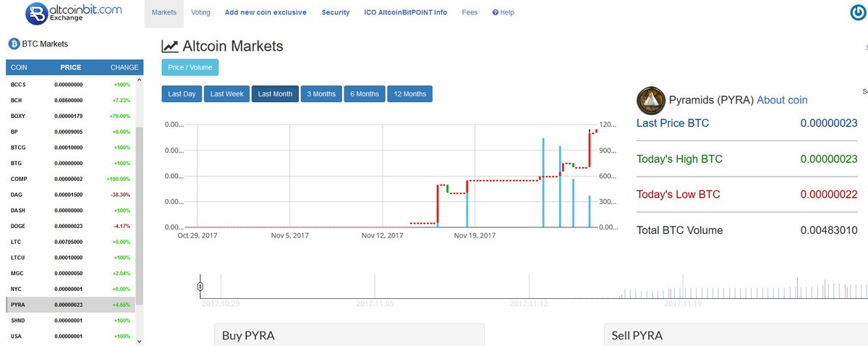
Task: Select the NYC market row
Action: point(70,289)
